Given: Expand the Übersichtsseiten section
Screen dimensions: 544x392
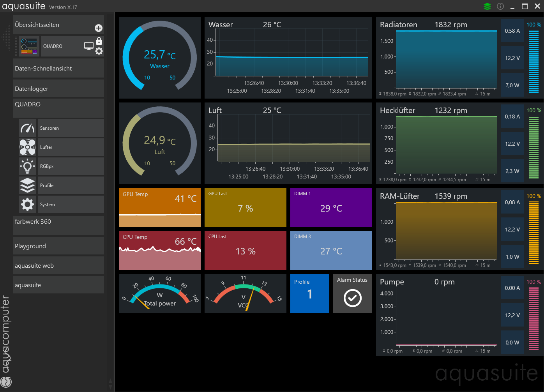Looking at the screenshot, I should click(x=58, y=25).
